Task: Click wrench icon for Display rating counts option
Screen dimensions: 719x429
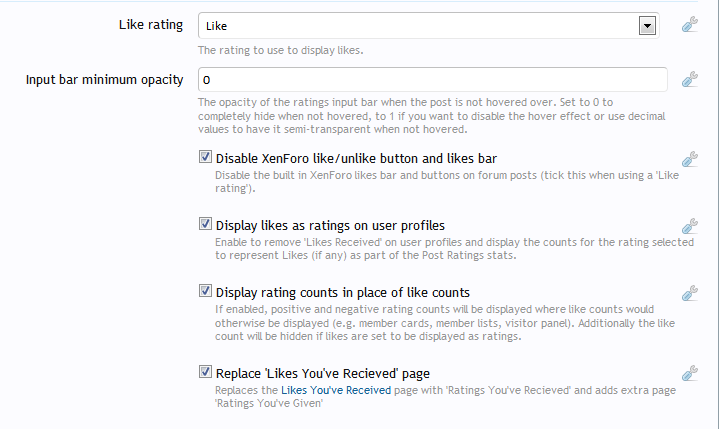Action: (689, 293)
